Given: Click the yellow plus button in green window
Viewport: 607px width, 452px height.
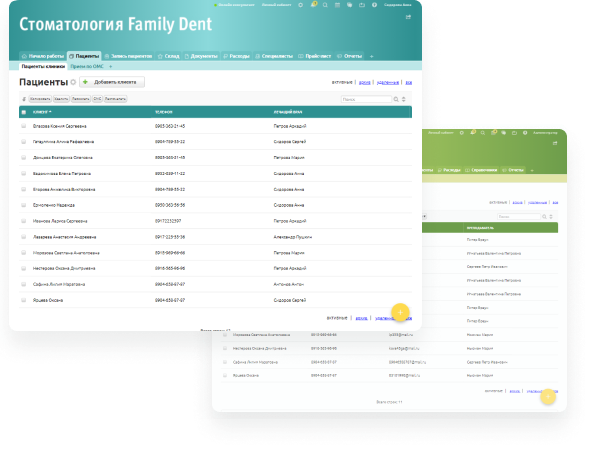Looking at the screenshot, I should point(547,396).
